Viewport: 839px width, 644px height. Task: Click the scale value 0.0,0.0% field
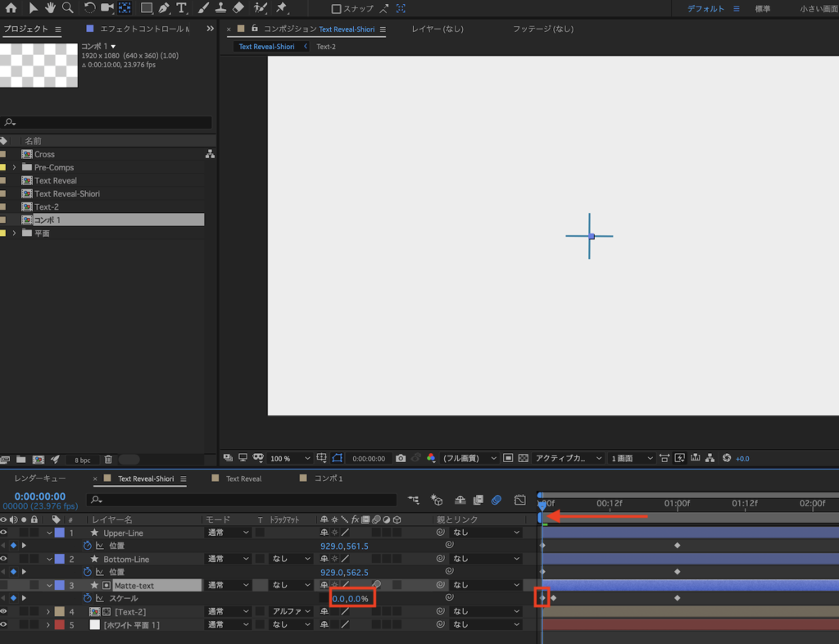pos(351,599)
